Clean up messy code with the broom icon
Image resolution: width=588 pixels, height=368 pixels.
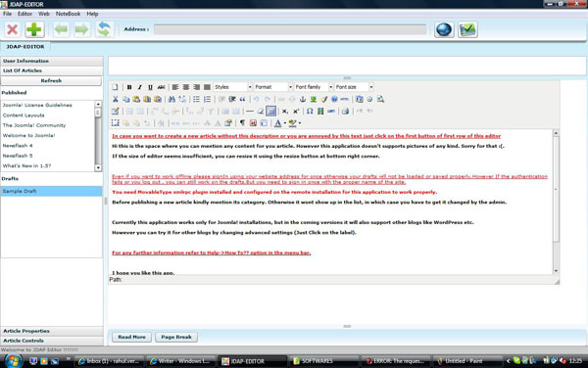(323, 99)
